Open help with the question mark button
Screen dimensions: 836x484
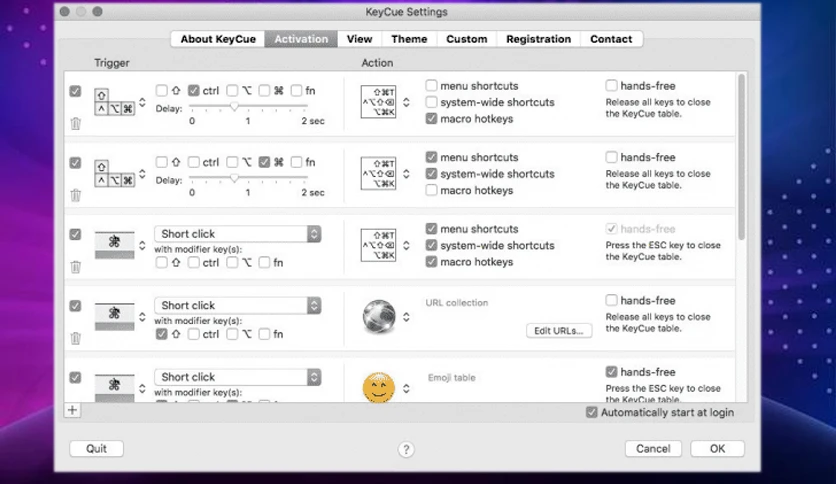[x=406, y=449]
